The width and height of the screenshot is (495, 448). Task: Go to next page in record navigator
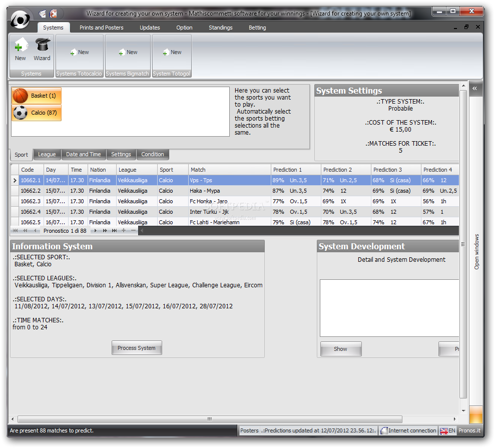point(105,231)
